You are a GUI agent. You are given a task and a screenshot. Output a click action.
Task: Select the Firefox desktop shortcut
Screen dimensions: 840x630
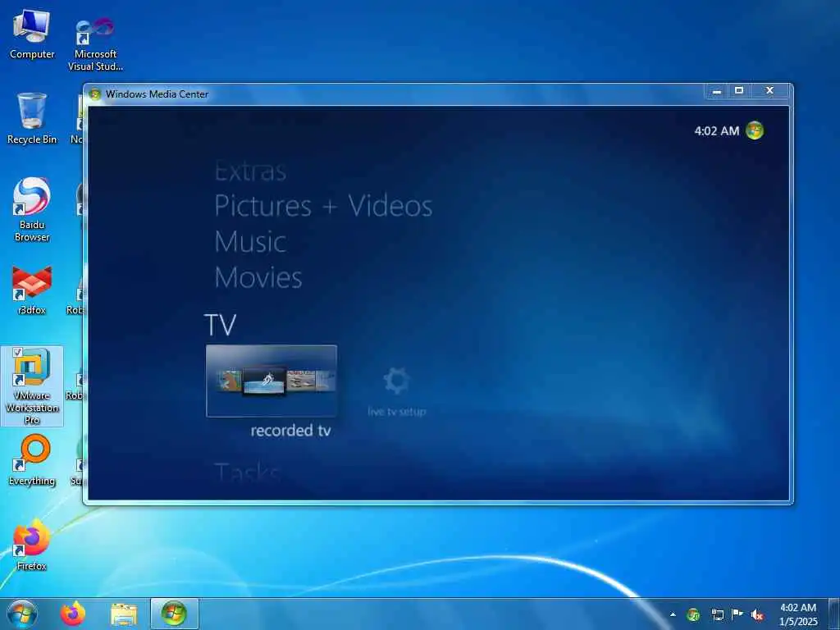click(x=32, y=545)
